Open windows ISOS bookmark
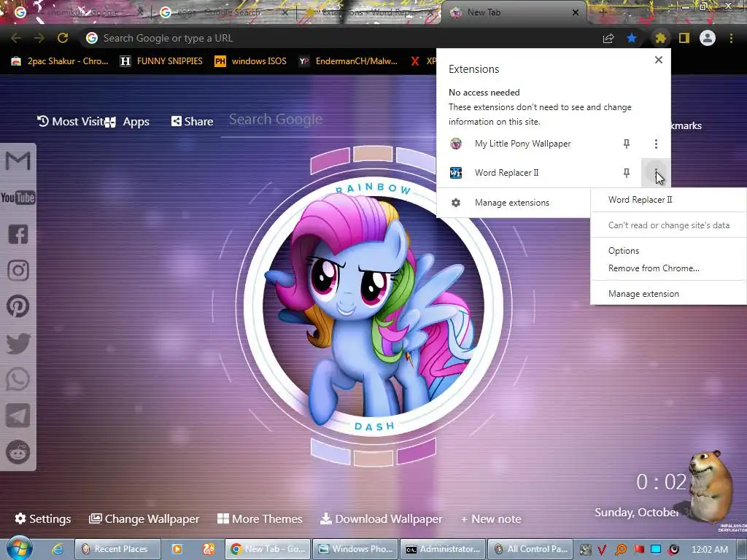 click(251, 61)
